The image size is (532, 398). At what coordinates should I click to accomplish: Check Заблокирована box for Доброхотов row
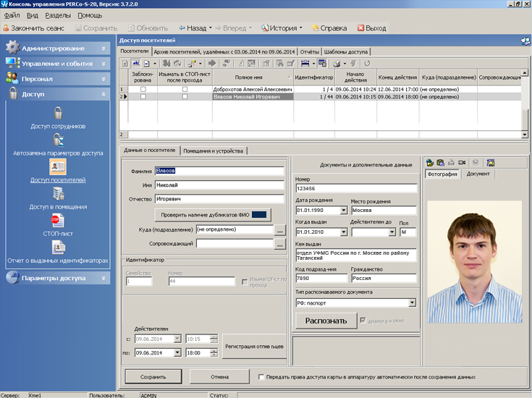click(x=143, y=89)
